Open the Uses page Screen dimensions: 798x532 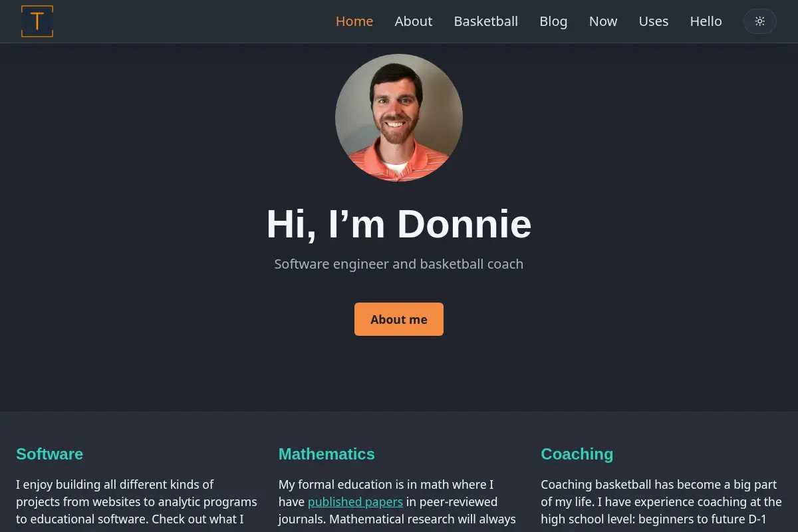(x=654, y=21)
